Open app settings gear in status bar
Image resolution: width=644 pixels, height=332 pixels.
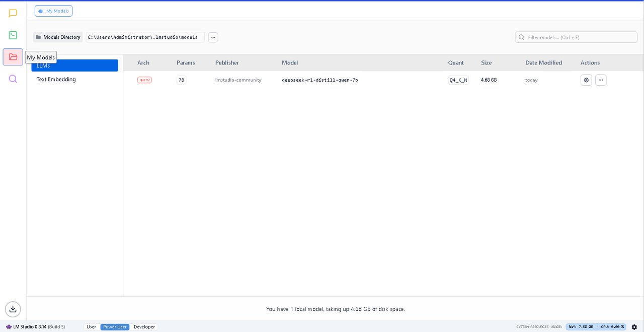click(634, 327)
